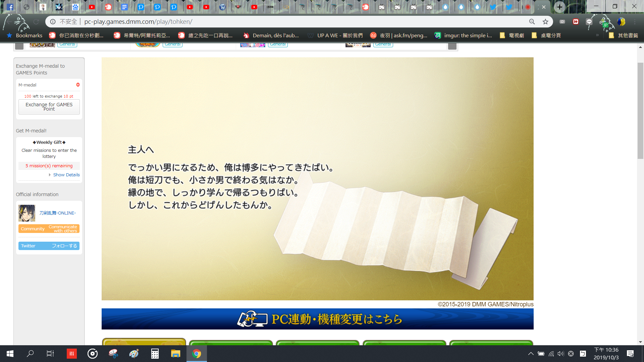Viewport: 644px width, 362px height.
Task: Click Exchange for GAMES Point button
Action: pos(49,107)
